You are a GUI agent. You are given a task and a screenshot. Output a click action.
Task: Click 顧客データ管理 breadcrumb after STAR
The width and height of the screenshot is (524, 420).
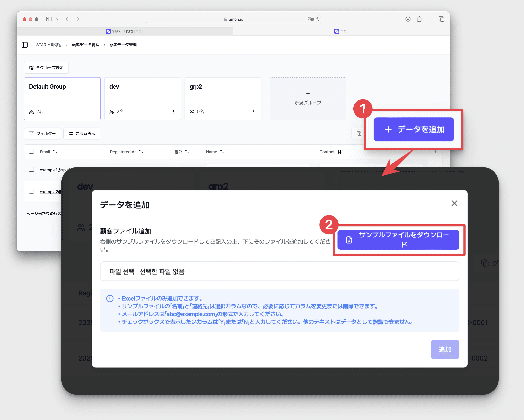[x=86, y=45]
